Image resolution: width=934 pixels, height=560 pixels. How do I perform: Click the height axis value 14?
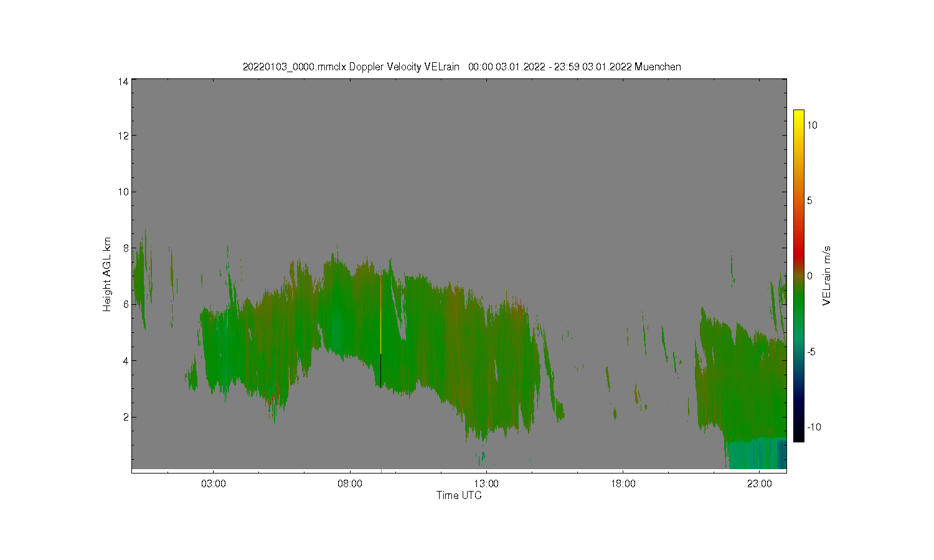123,82
